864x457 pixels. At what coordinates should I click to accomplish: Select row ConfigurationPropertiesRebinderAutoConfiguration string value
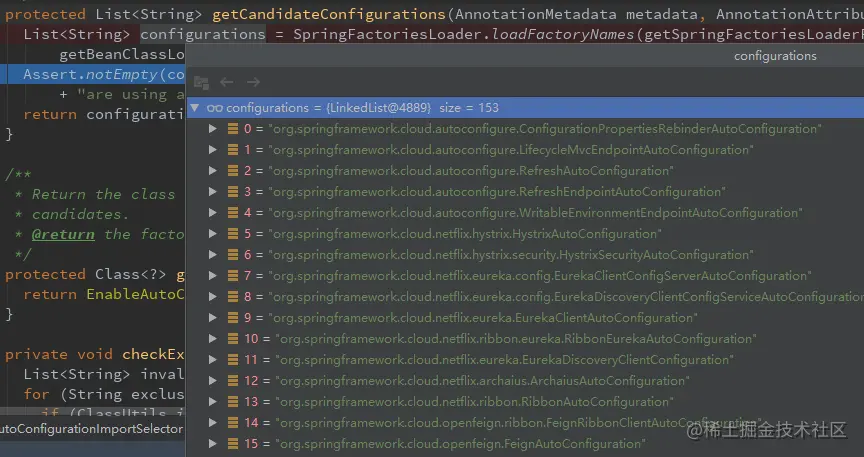pos(545,129)
